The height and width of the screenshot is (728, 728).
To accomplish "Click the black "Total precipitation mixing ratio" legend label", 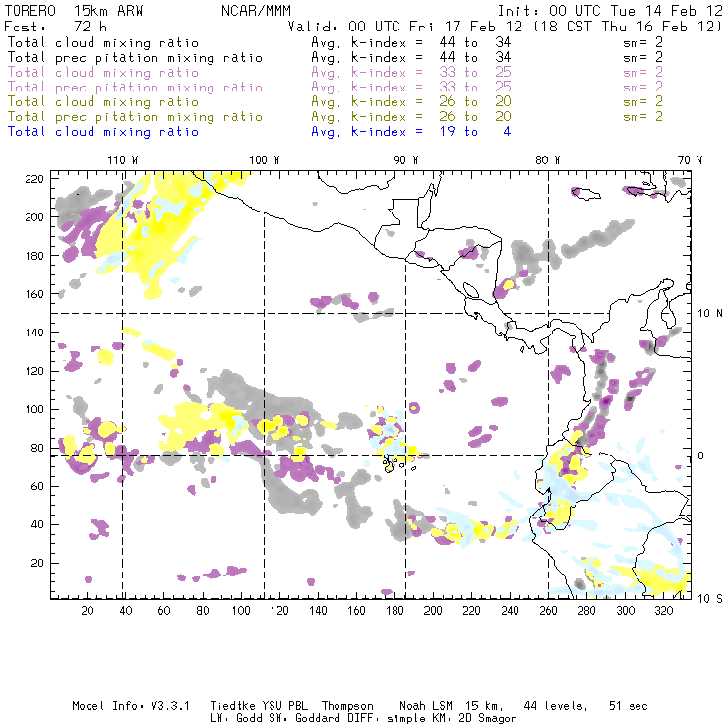I will tap(135, 58).
